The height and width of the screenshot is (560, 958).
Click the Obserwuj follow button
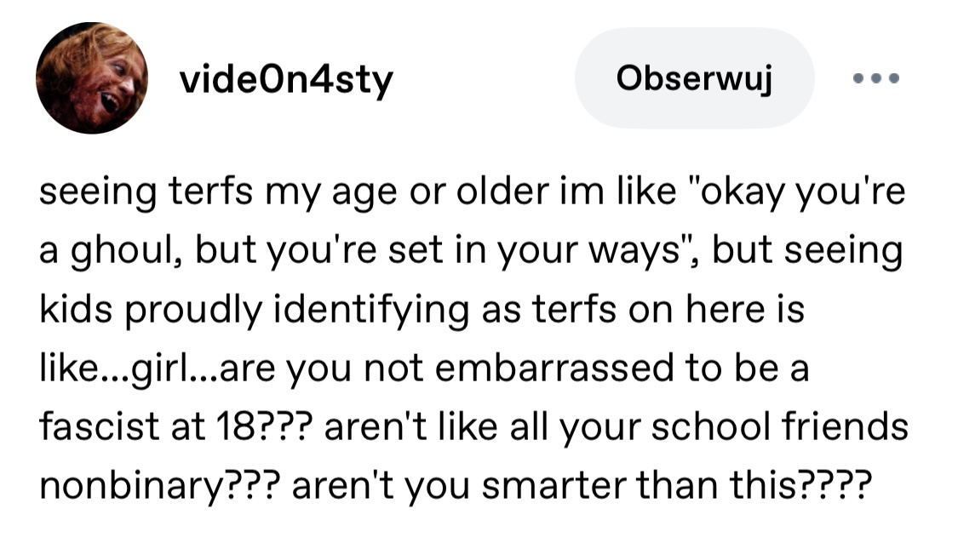coord(695,78)
